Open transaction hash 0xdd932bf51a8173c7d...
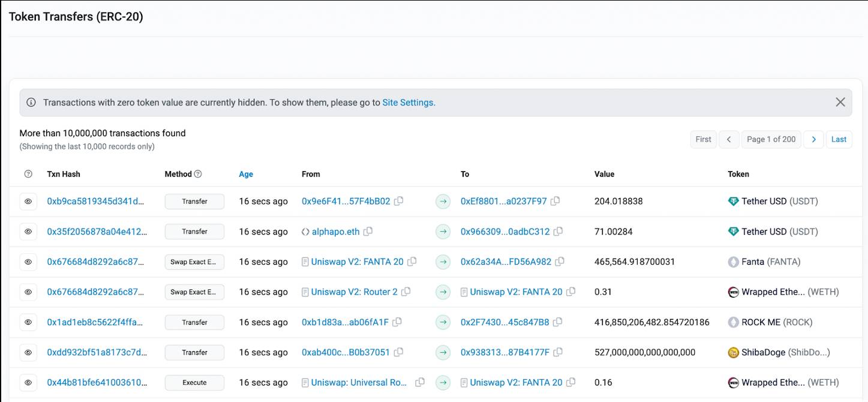Image resolution: width=868 pixels, height=402 pixels. (x=97, y=352)
